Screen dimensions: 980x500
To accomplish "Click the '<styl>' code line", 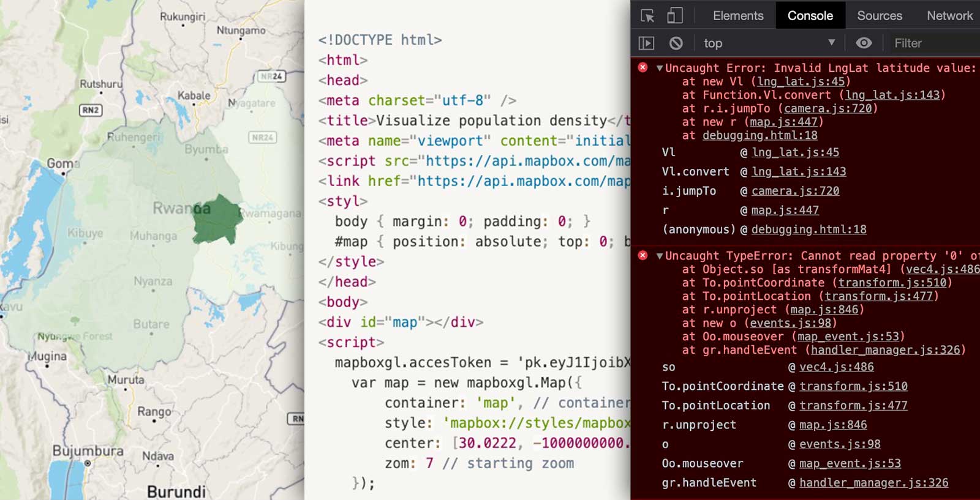I will pyautogui.click(x=343, y=201).
